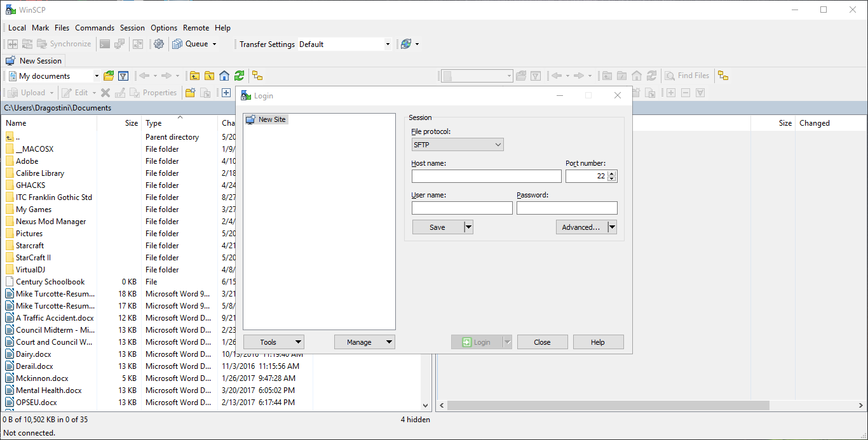Image resolution: width=868 pixels, height=440 pixels.
Task: Open the remote panel open directory icon
Action: click(521, 76)
